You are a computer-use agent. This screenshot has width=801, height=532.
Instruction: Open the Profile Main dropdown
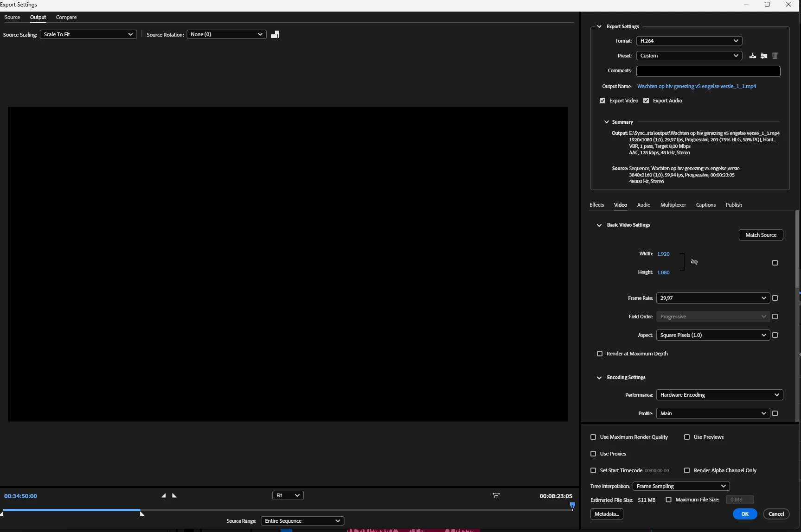coord(713,413)
